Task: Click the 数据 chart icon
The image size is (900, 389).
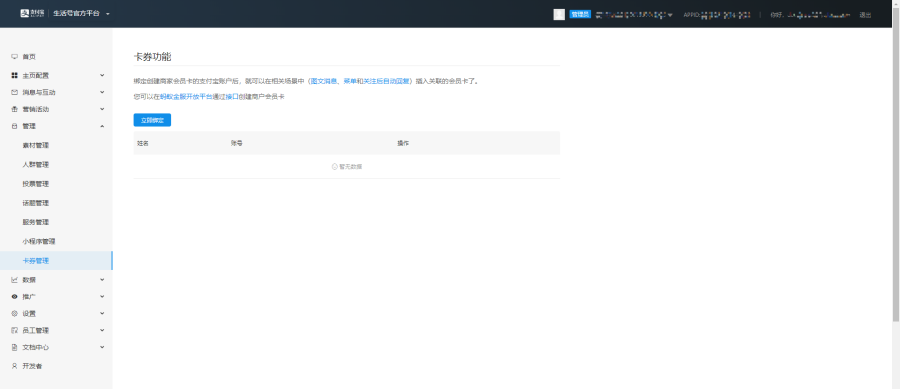Action: [x=14, y=280]
